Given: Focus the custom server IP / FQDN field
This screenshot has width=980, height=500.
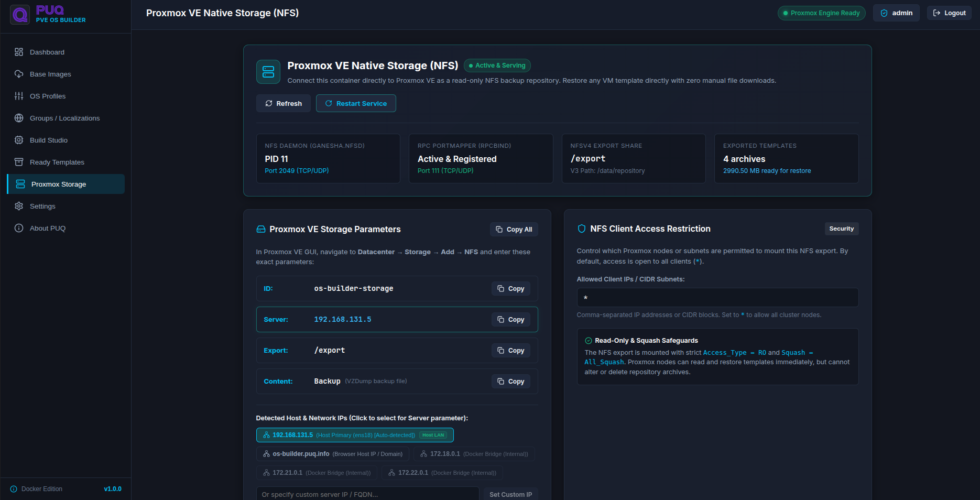Looking at the screenshot, I should 367,494.
